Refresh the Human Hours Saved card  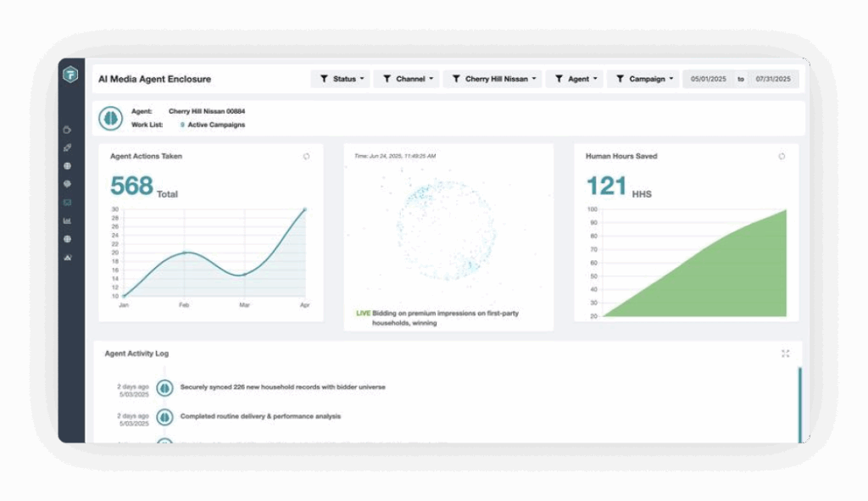pyautogui.click(x=782, y=156)
